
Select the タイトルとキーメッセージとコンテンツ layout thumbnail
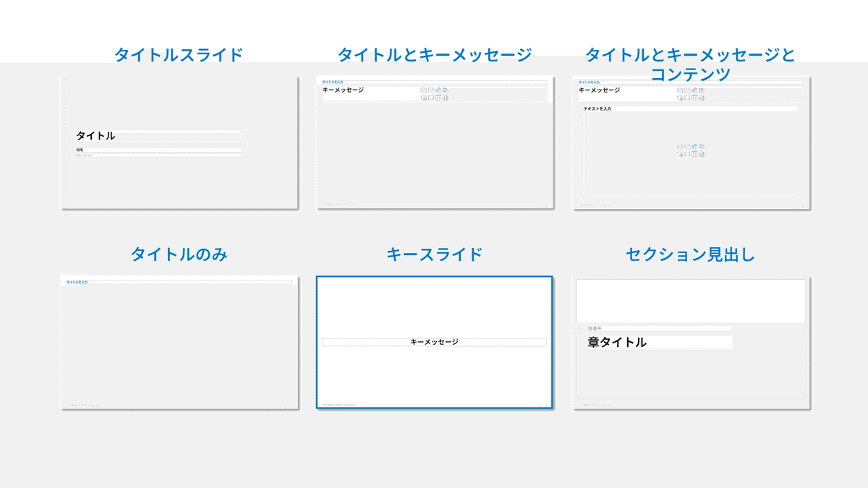692,142
